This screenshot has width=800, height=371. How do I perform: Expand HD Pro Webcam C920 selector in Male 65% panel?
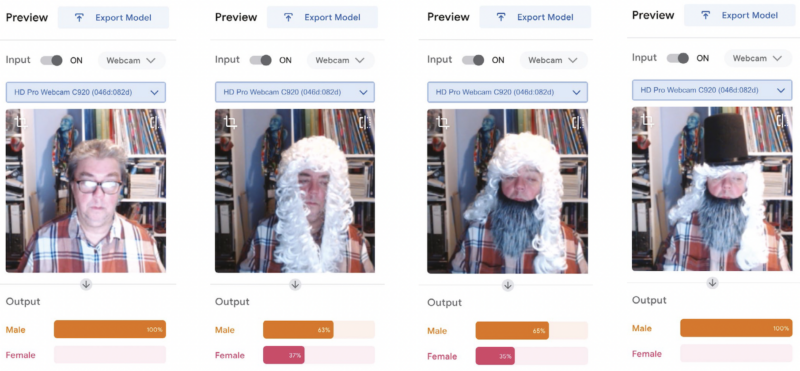(x=508, y=92)
